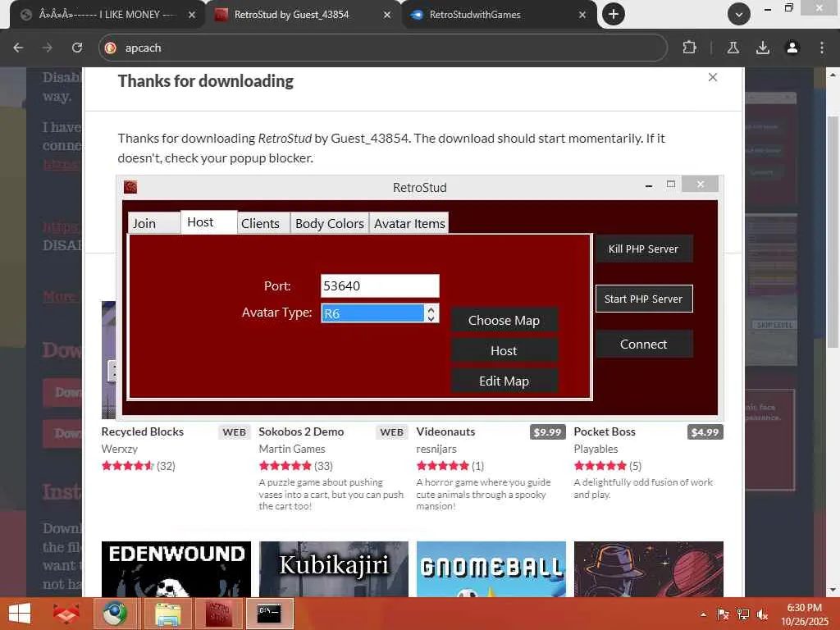This screenshot has height=630, width=840.
Task: Open the Join tab in RetroStud
Action: (154, 223)
